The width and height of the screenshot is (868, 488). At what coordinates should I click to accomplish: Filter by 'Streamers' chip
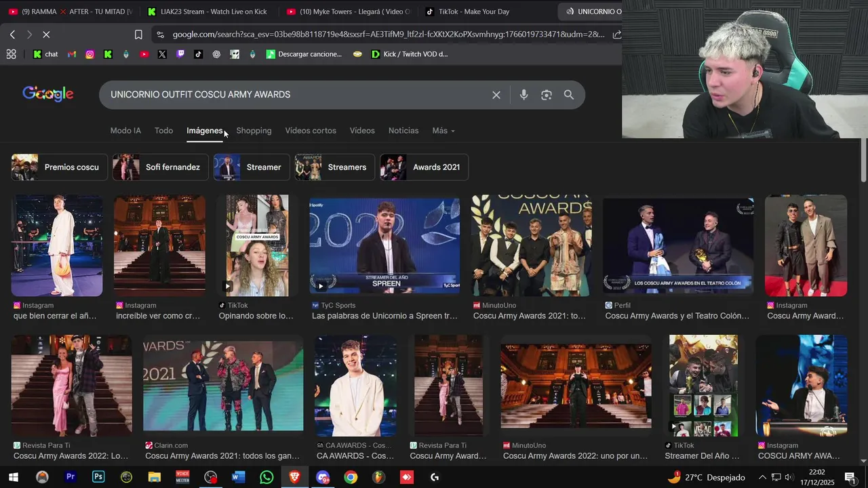point(334,167)
